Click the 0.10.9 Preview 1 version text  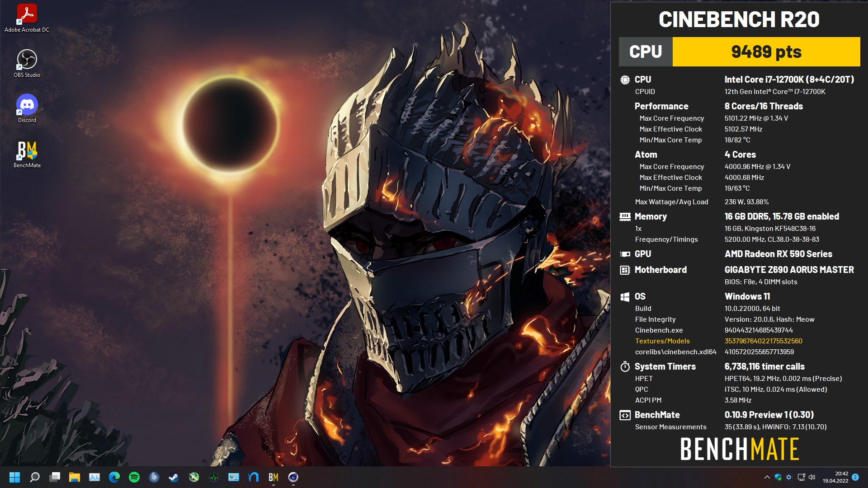tap(769, 415)
